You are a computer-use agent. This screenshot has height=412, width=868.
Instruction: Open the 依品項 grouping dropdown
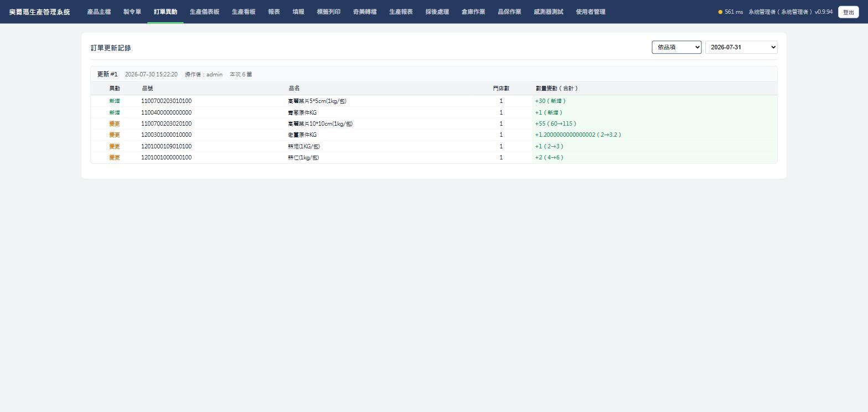click(x=676, y=48)
